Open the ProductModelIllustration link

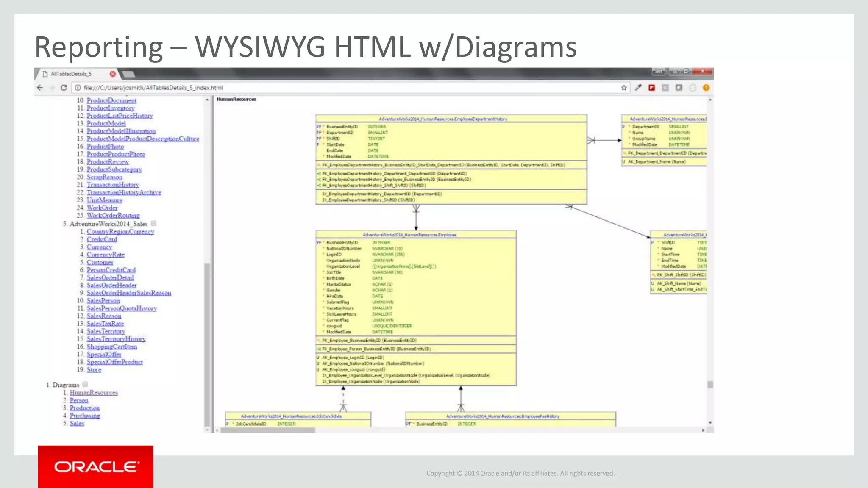121,131
